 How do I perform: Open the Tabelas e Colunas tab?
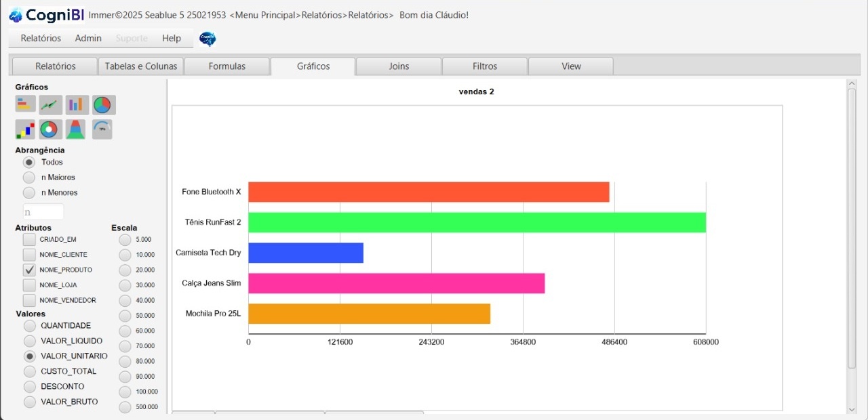[141, 66]
